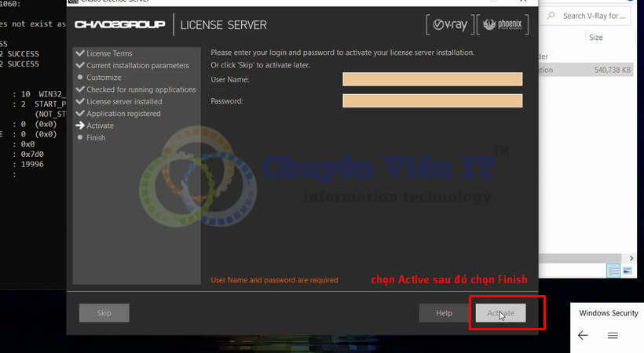Select the Activate step in sidebar

click(x=100, y=126)
